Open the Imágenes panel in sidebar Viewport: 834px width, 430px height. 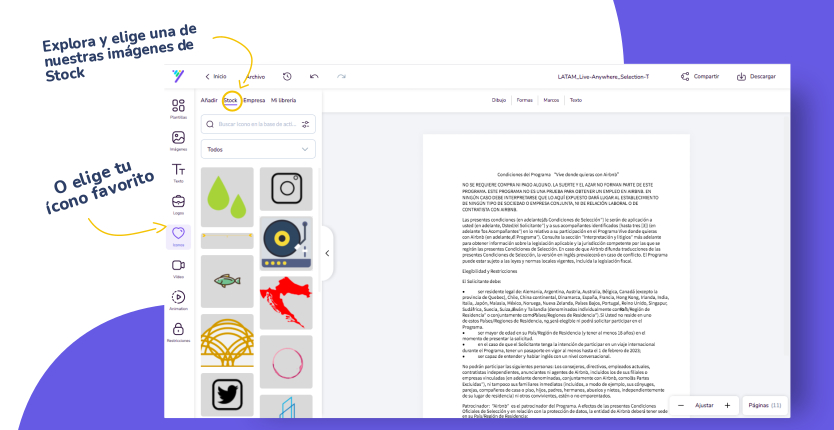pyautogui.click(x=178, y=140)
